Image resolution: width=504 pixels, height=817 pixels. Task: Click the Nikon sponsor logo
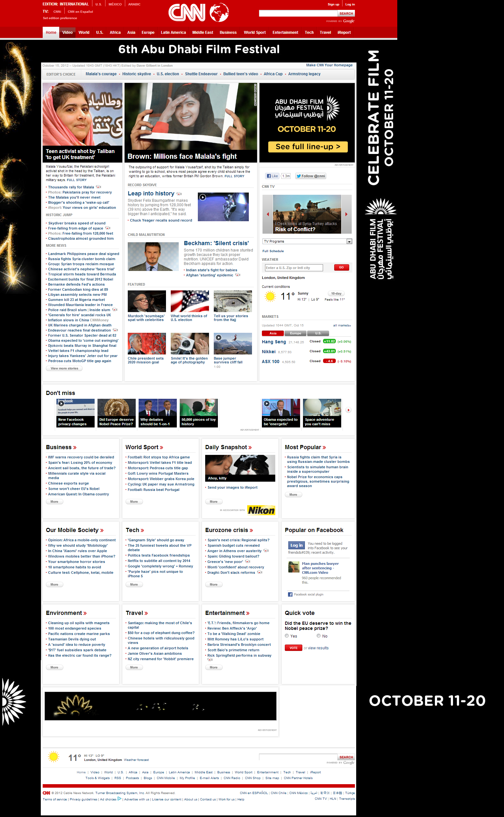tap(261, 510)
